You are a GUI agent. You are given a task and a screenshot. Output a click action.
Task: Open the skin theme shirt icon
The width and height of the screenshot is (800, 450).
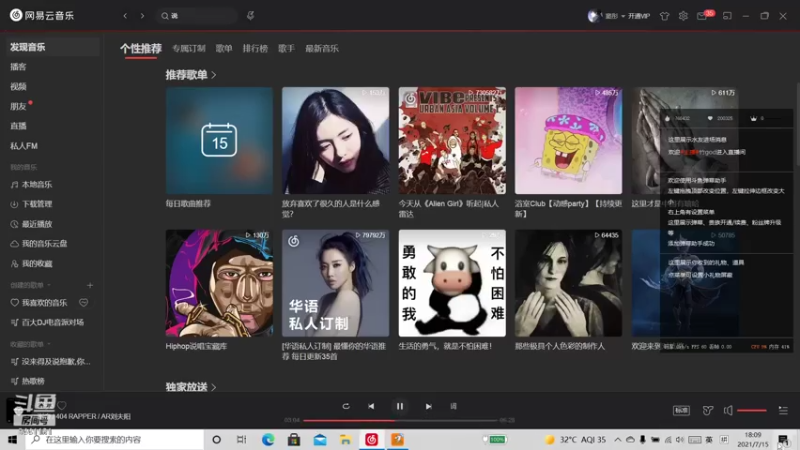click(664, 16)
